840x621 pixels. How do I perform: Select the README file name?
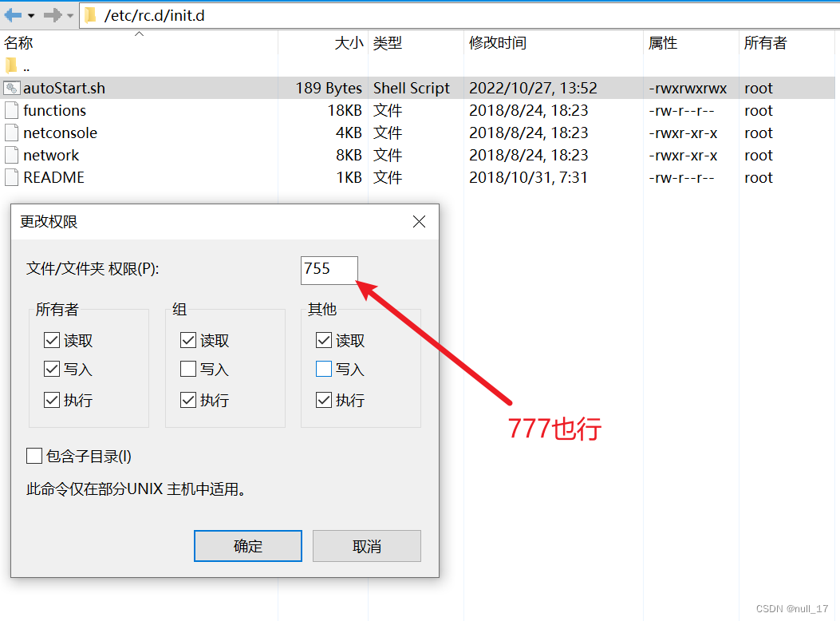coord(53,177)
